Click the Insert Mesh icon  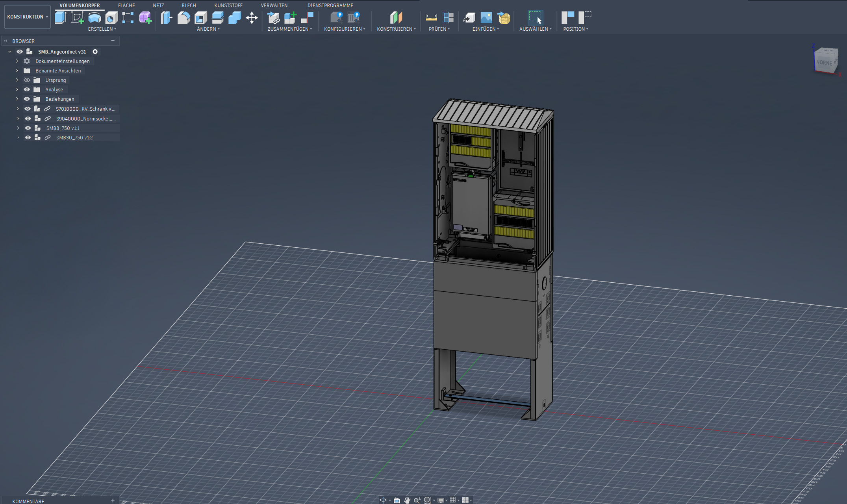[x=504, y=18]
